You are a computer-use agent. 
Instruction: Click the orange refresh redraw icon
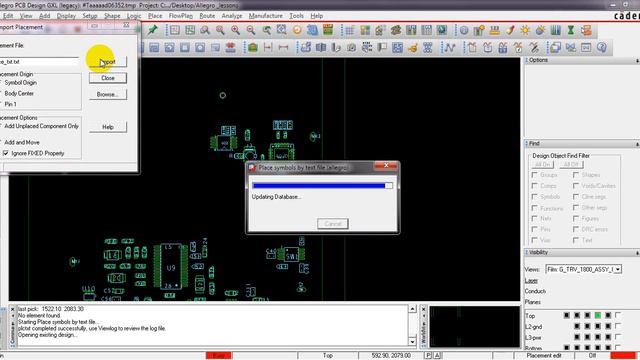297,30
